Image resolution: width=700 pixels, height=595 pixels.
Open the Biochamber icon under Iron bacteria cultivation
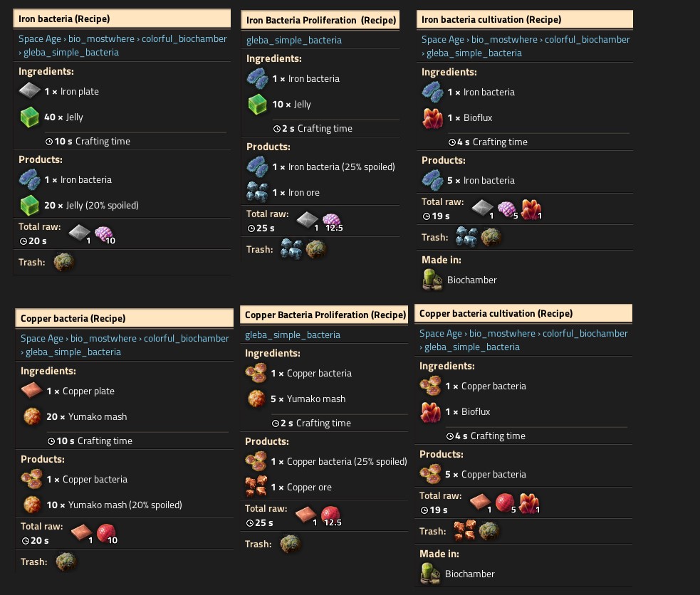(x=432, y=280)
